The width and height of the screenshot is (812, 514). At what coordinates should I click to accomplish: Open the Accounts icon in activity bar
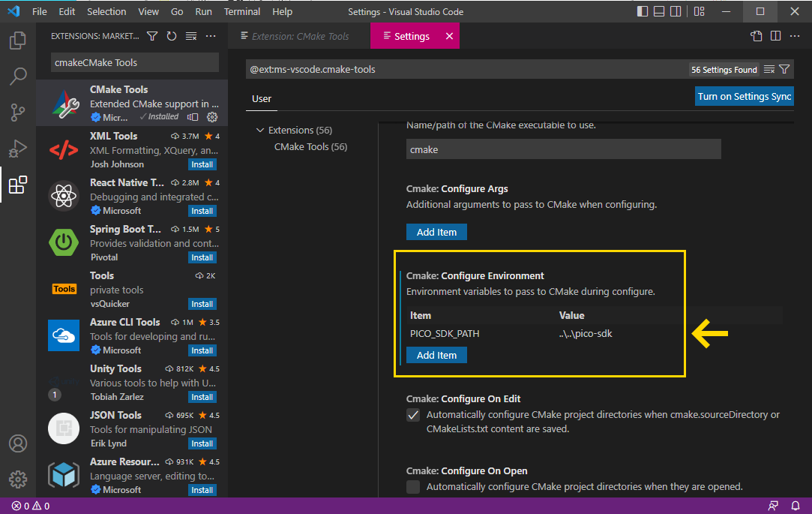point(17,443)
